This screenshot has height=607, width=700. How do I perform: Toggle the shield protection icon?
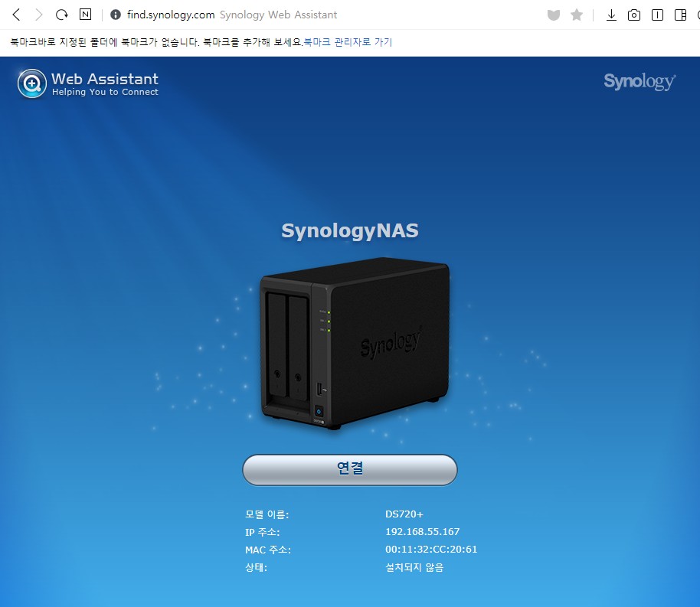554,15
